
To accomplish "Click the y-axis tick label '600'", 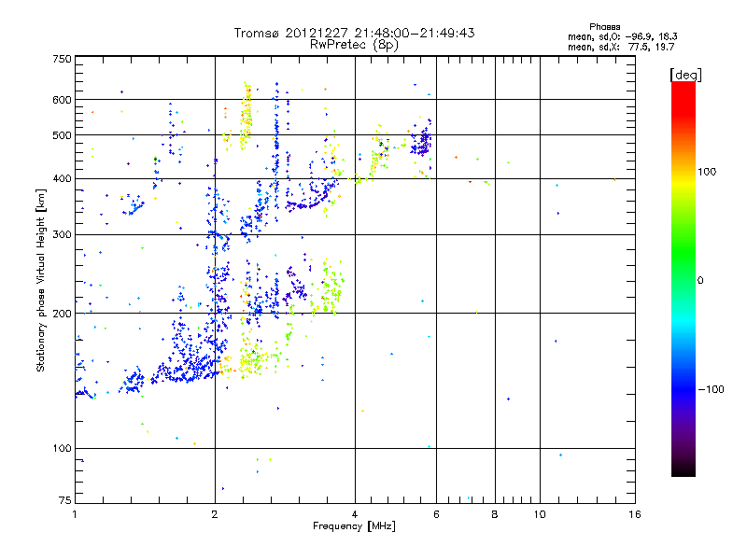I will [62, 100].
